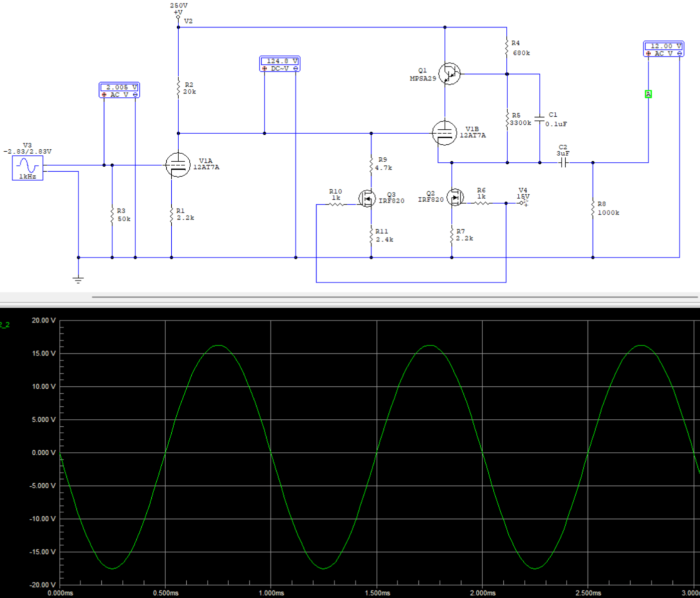Click the ground symbol
This screenshot has height=598, width=700.
click(78, 280)
